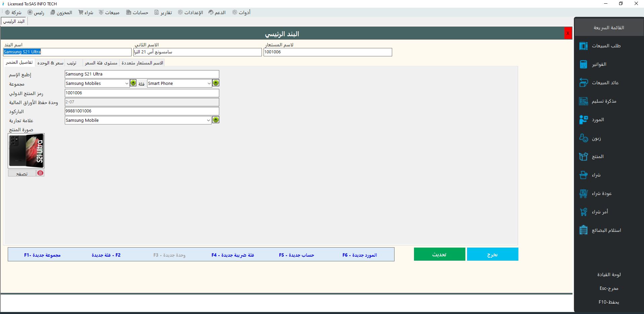644x314 pixels.
Task: Open the تقارير reports menu
Action: [163, 12]
